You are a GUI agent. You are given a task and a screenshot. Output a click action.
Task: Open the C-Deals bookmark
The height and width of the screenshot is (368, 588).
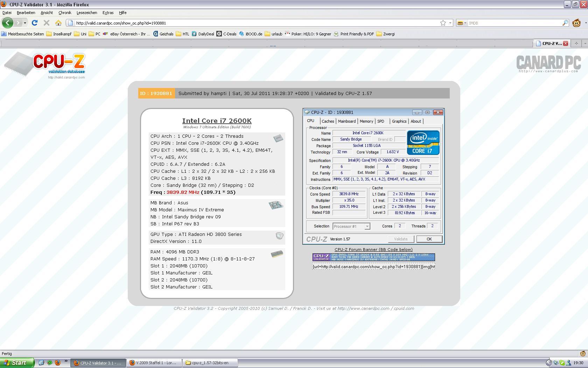click(x=226, y=34)
